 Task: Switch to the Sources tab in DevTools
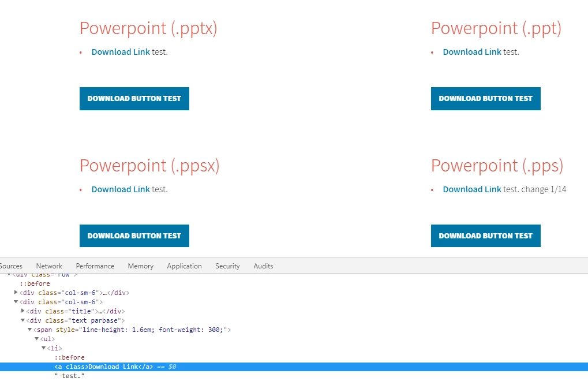click(10, 266)
